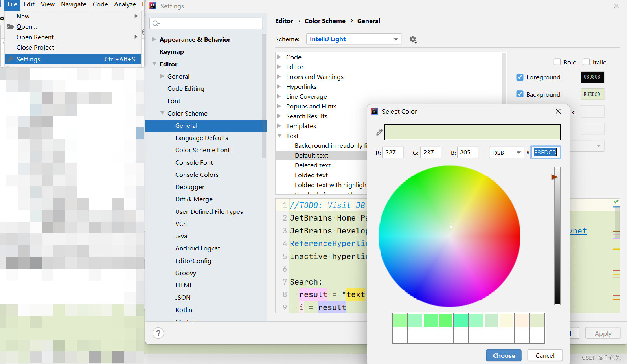Viewport: 627px width, 364px height.
Task: Select Android Logcat page
Action: pyautogui.click(x=198, y=248)
